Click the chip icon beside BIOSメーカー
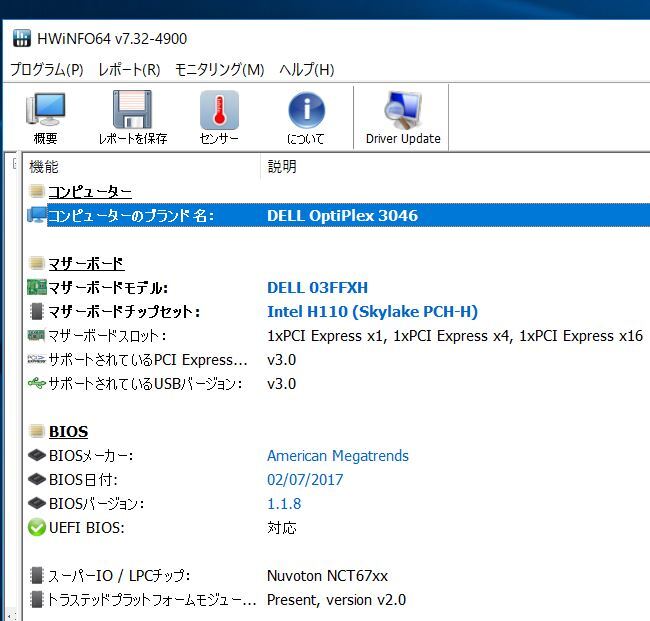 pyautogui.click(x=36, y=455)
